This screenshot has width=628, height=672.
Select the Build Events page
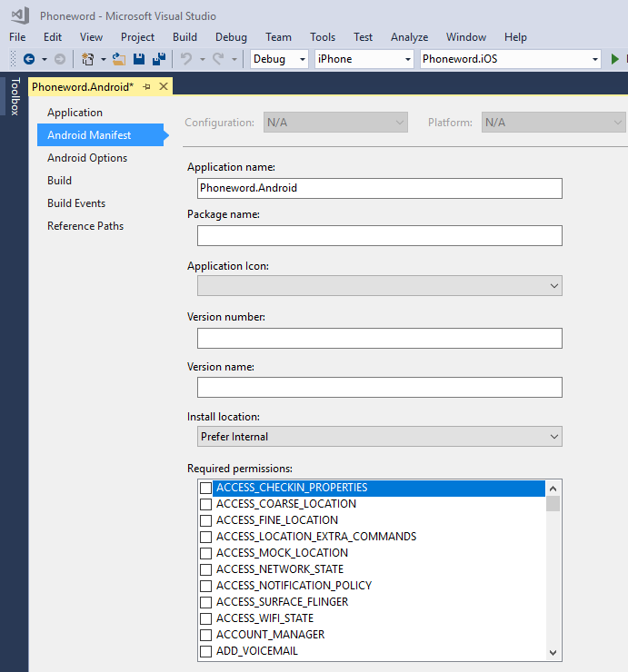[x=76, y=203]
